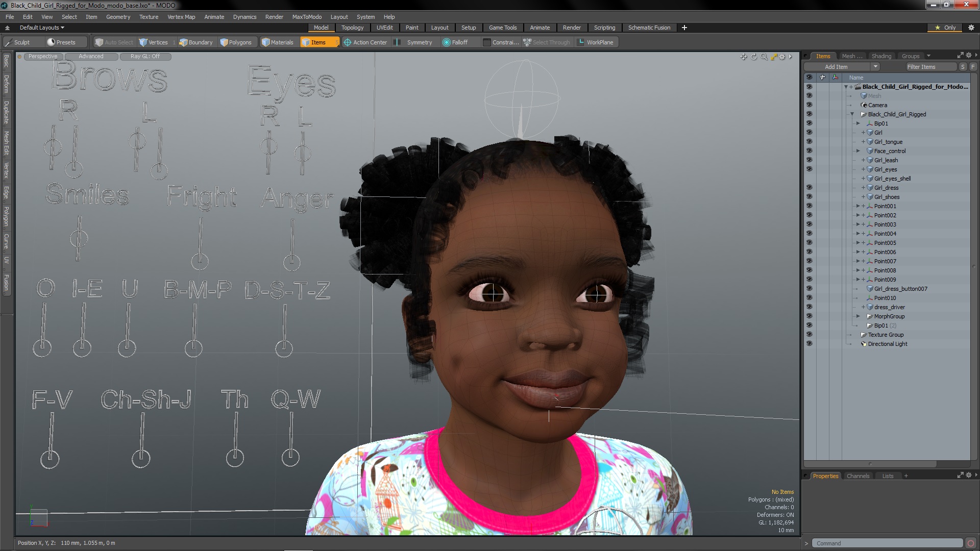Open layout settings gear at top right
Screen dimensions: 980x551
(971, 28)
